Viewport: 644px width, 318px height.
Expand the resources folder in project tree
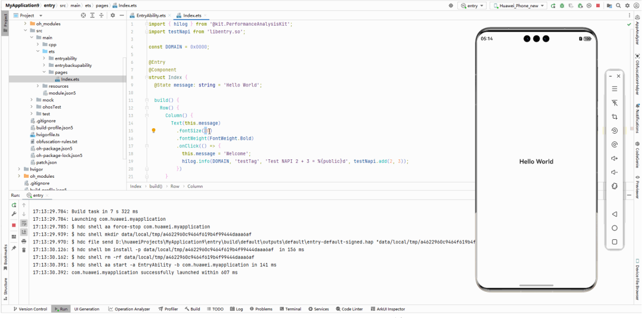pos(37,86)
